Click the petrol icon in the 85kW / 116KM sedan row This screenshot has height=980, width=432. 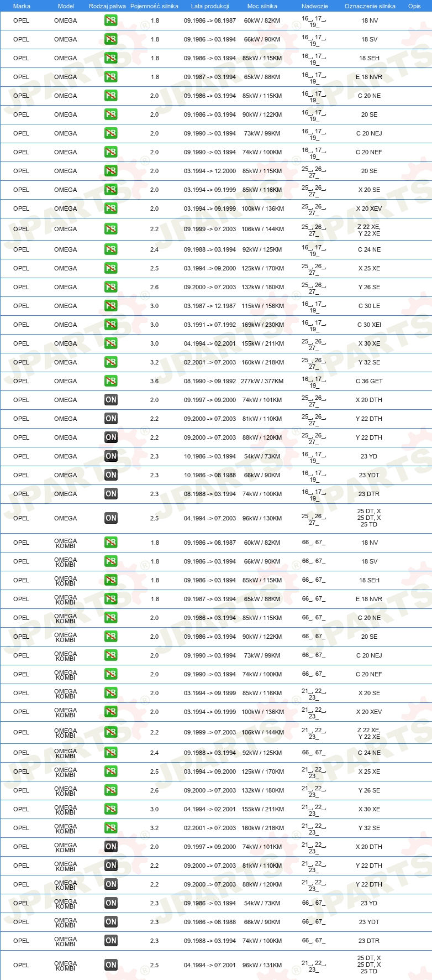(111, 190)
